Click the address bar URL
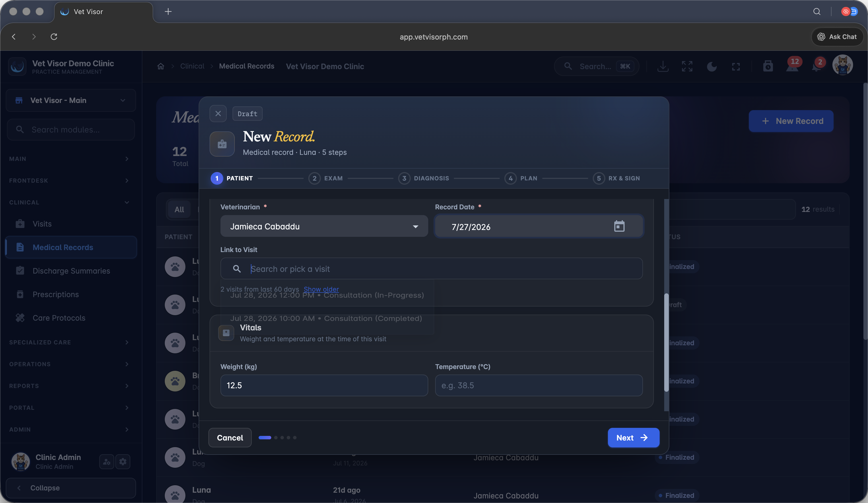Screen dimensions: 868x503 [434, 37]
